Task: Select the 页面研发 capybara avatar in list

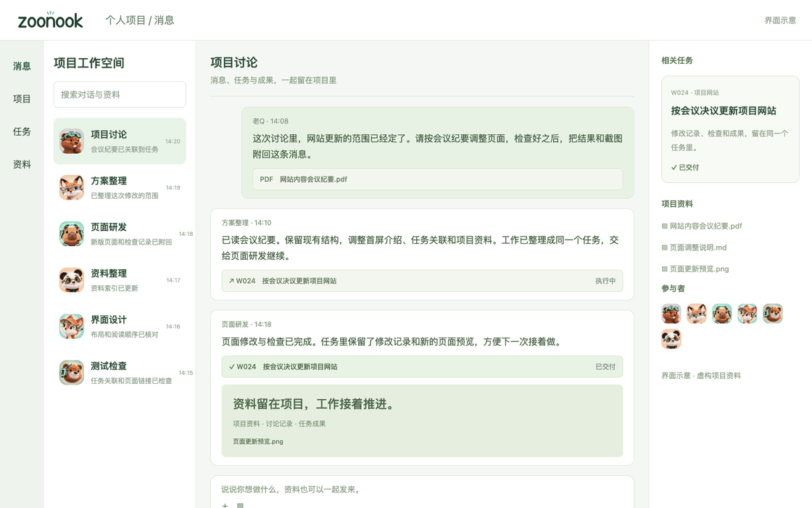Action: click(72, 234)
